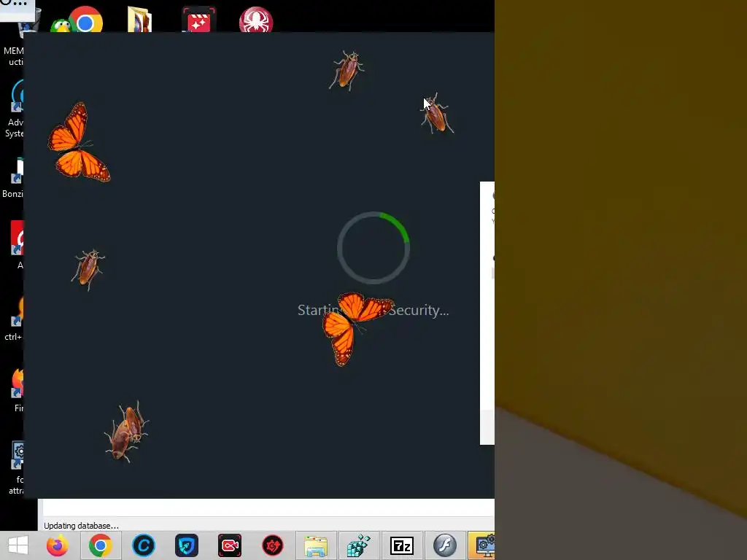
Task: Open 7-Zip from the taskbar
Action: (402, 545)
